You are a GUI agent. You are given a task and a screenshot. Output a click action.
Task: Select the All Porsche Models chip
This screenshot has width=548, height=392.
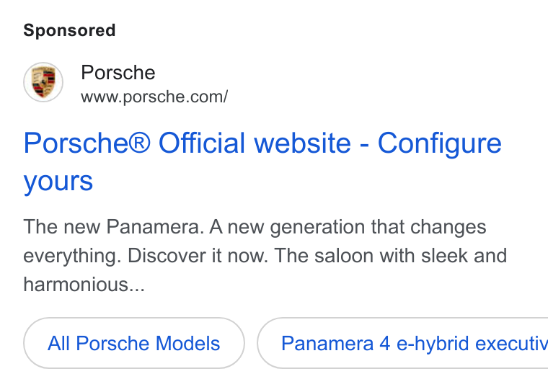134,343
